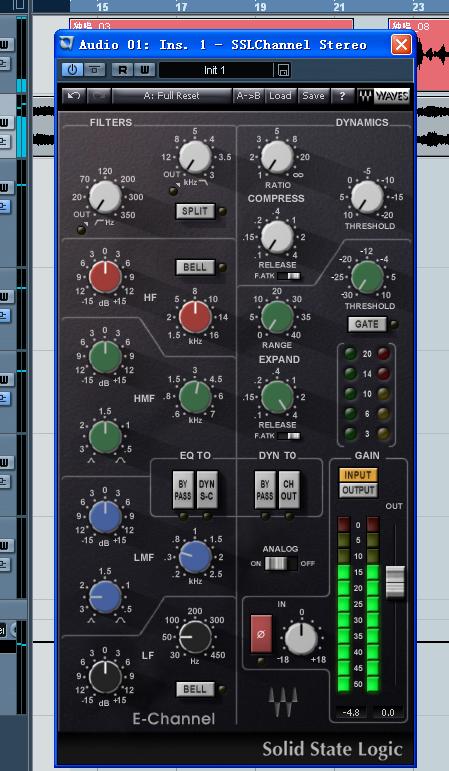The image size is (449, 771).
Task: Open the Init 1 preset selector
Action: (x=216, y=70)
